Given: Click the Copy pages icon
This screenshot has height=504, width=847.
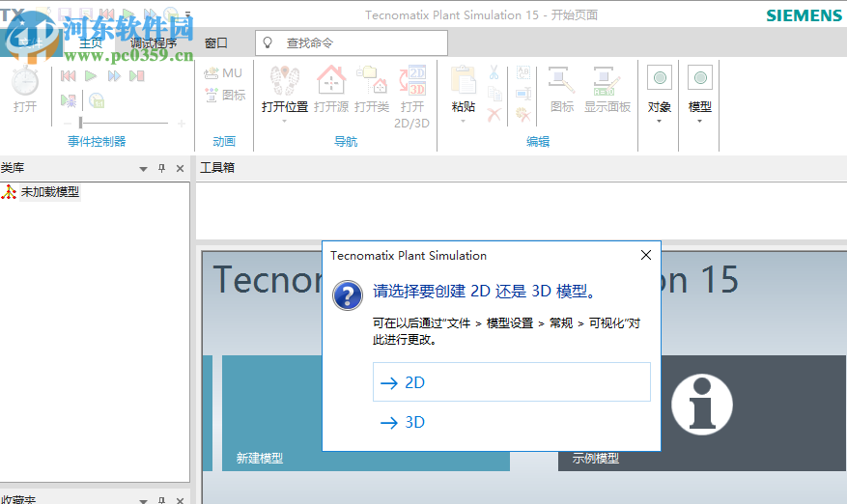Looking at the screenshot, I should (494, 94).
